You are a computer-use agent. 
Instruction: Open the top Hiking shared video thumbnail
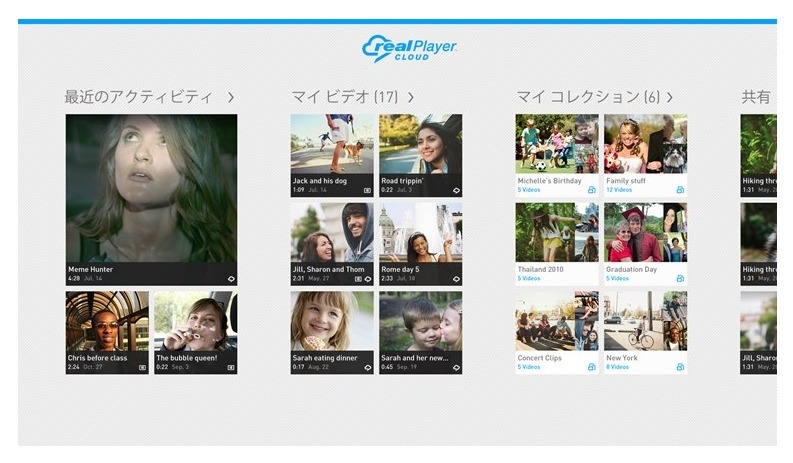pyautogui.click(x=759, y=144)
